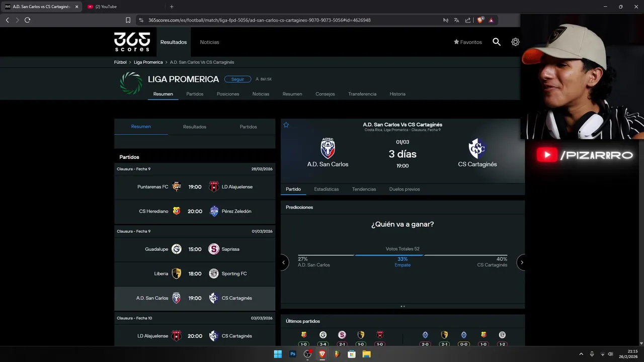The image size is (644, 362).
Task: Click Saprissa logo above the 2-1 result
Action: tap(342, 335)
